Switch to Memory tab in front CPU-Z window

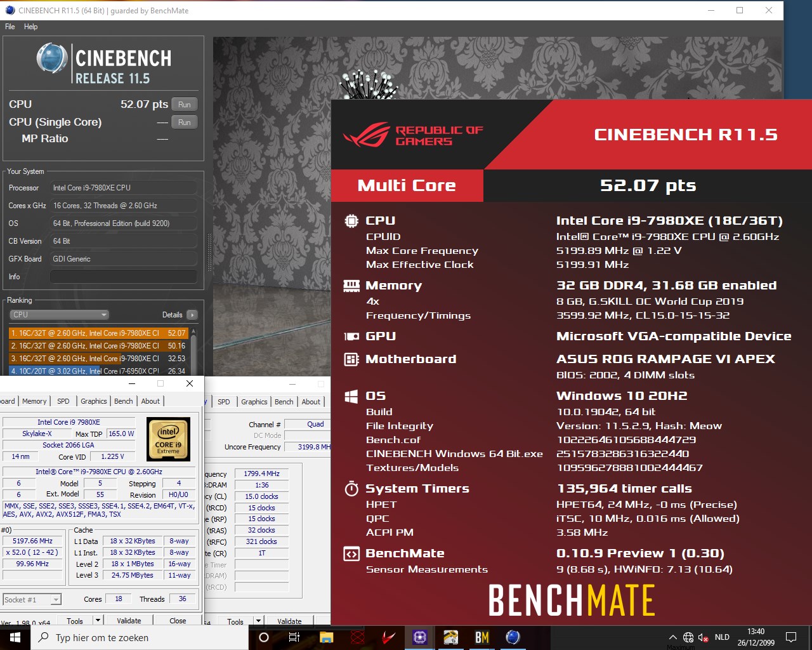pos(34,401)
